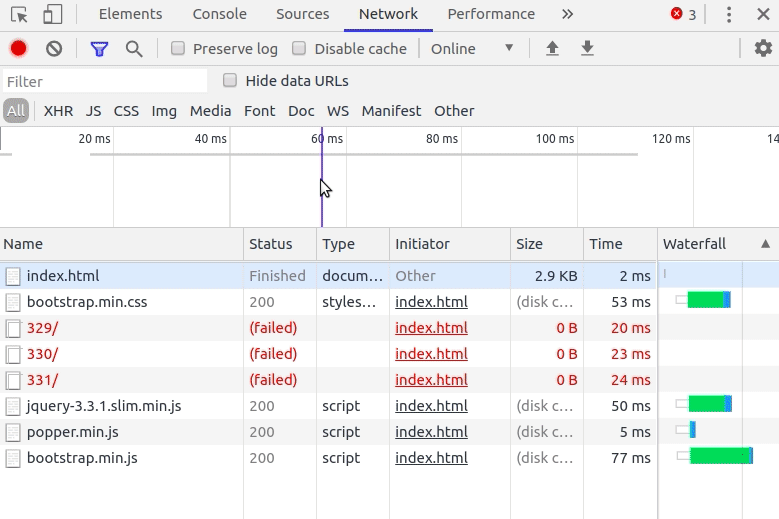779x519 pixels.
Task: Sort by the Size column header
Action: click(x=546, y=244)
